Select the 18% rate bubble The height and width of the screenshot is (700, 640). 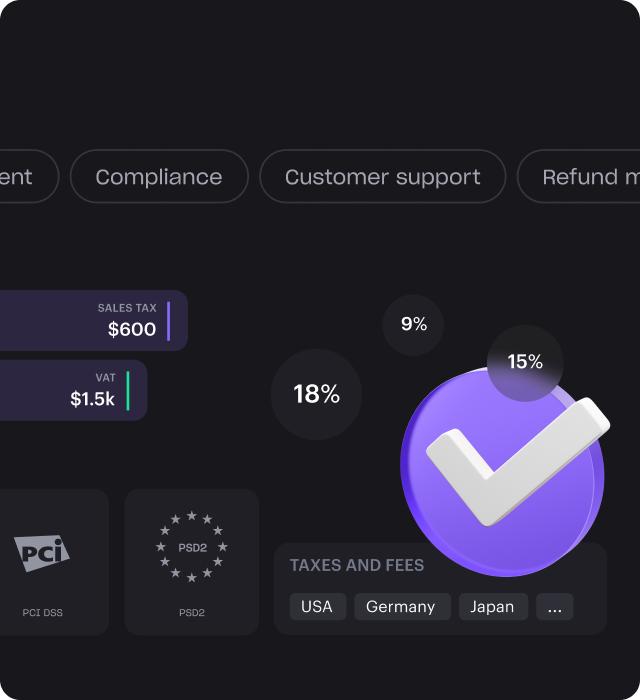316,394
